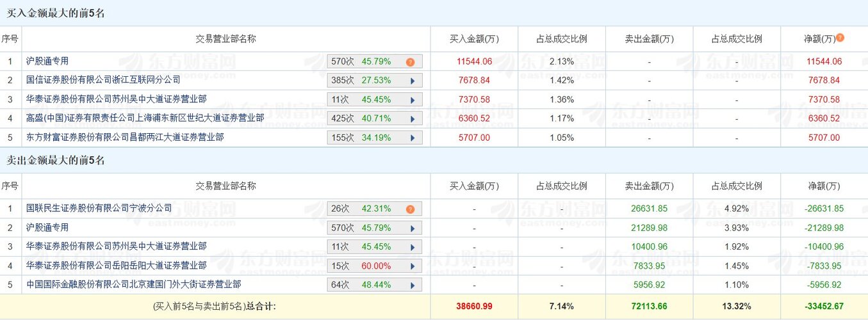Open 华泰证券岳阳岳阳大道证券营业部 link
The image size is (868, 320).
point(117,265)
